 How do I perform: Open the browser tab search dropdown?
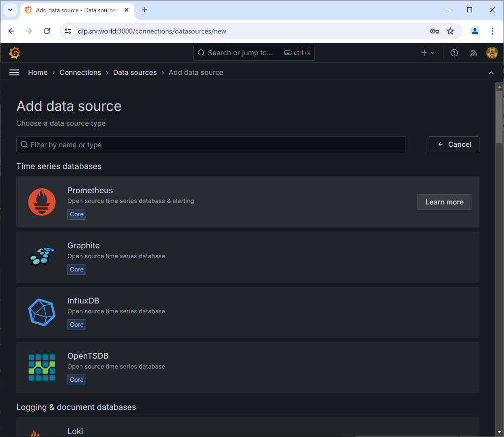coord(10,10)
